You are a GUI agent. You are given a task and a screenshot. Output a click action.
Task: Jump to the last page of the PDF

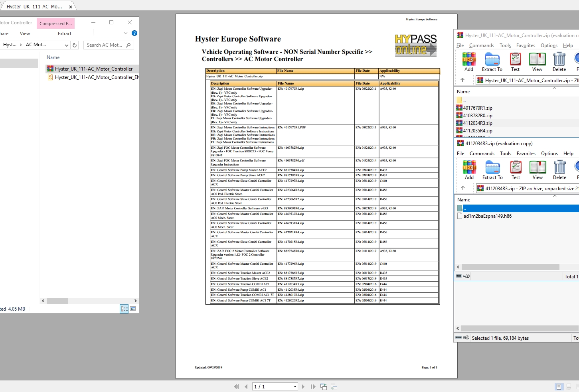point(313,386)
